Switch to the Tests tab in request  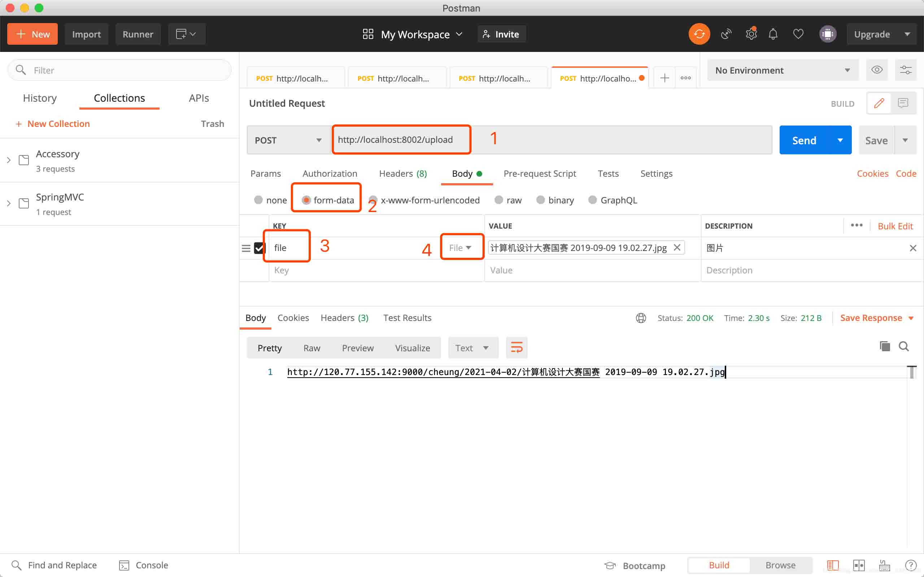608,173
